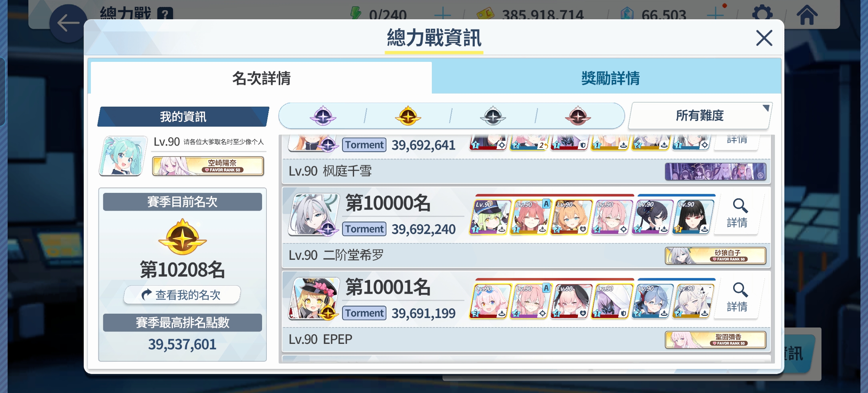This screenshot has width=868, height=393.
Task: Click the 二阶堂希罗 player avatar thumbnail
Action: pyautogui.click(x=314, y=215)
